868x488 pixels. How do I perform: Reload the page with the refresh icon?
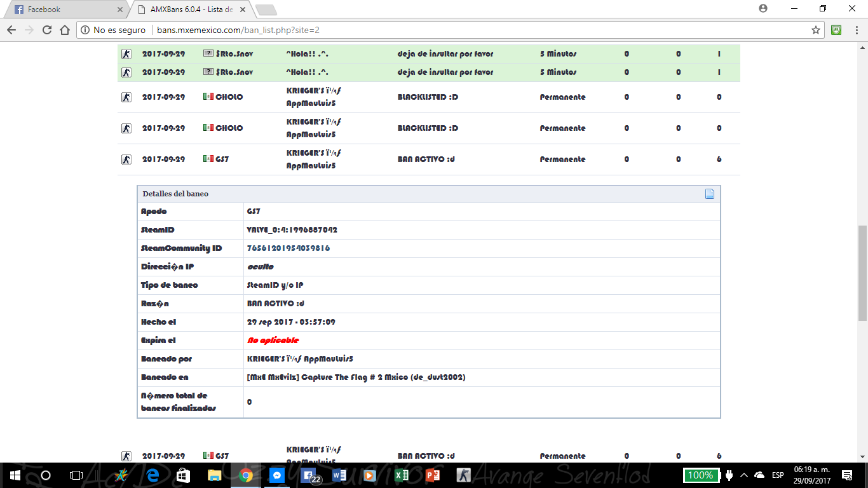(x=46, y=30)
